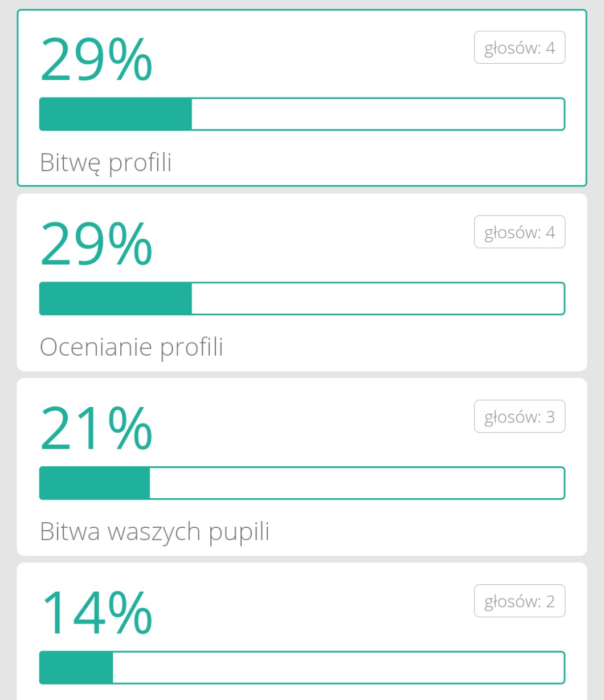The height and width of the screenshot is (700, 604).
Task: Click the empty part of the 21% progress bar
Action: coord(357,483)
